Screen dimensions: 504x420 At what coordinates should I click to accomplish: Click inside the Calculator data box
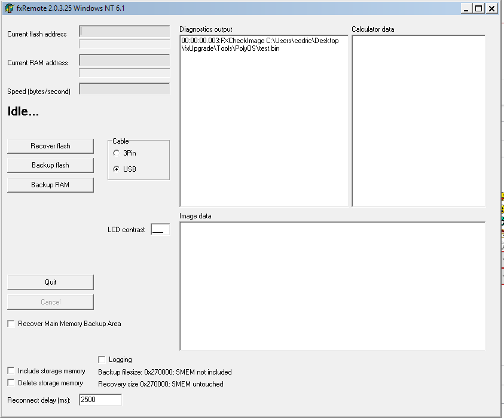[419, 121]
